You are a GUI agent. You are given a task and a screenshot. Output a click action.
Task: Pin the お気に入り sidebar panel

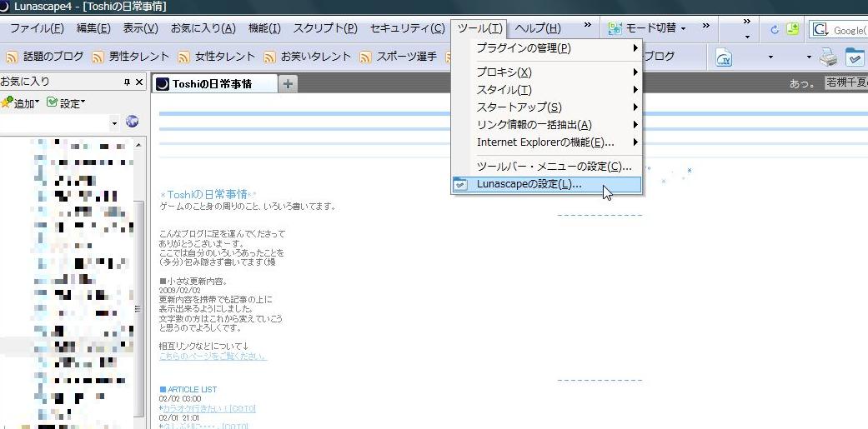(127, 82)
